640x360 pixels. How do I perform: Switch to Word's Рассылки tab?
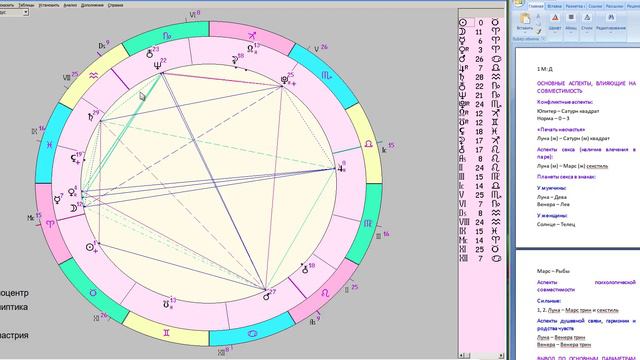coord(614,6)
